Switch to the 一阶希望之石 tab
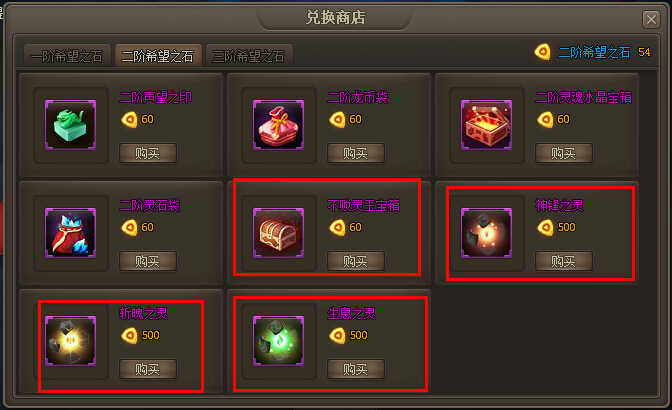 tap(67, 56)
